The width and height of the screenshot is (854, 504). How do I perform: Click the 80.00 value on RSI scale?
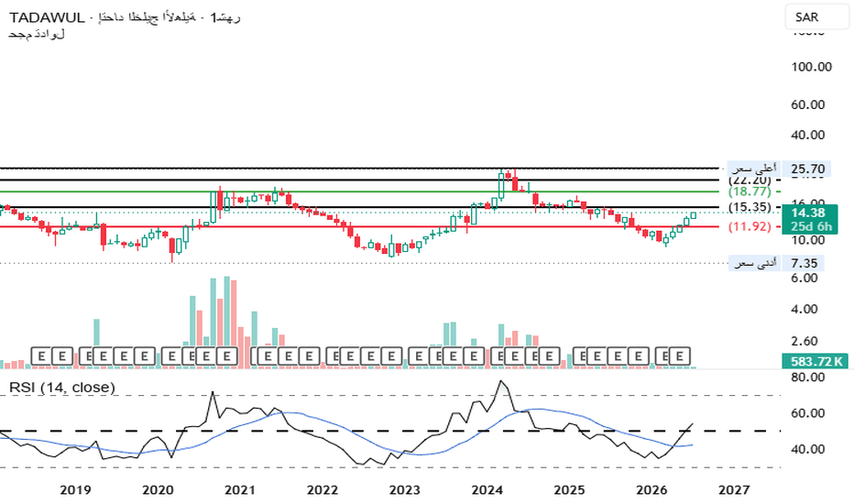[808, 377]
